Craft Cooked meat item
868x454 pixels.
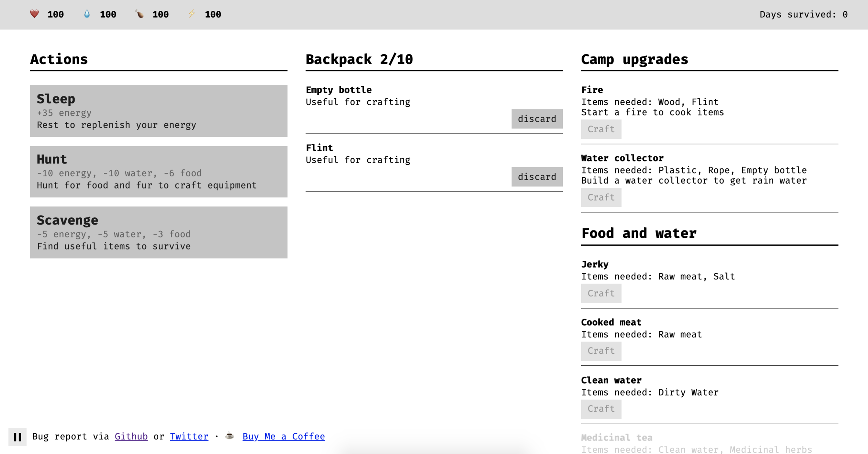pos(601,351)
